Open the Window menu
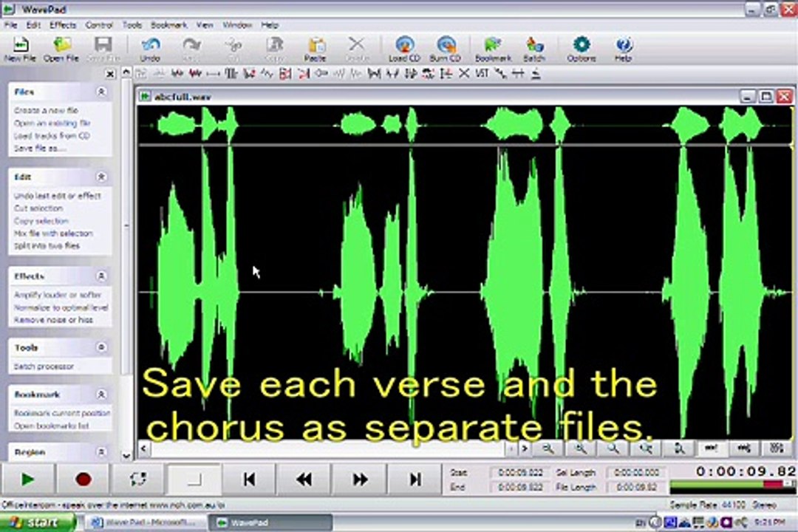The width and height of the screenshot is (798, 532). (237, 25)
